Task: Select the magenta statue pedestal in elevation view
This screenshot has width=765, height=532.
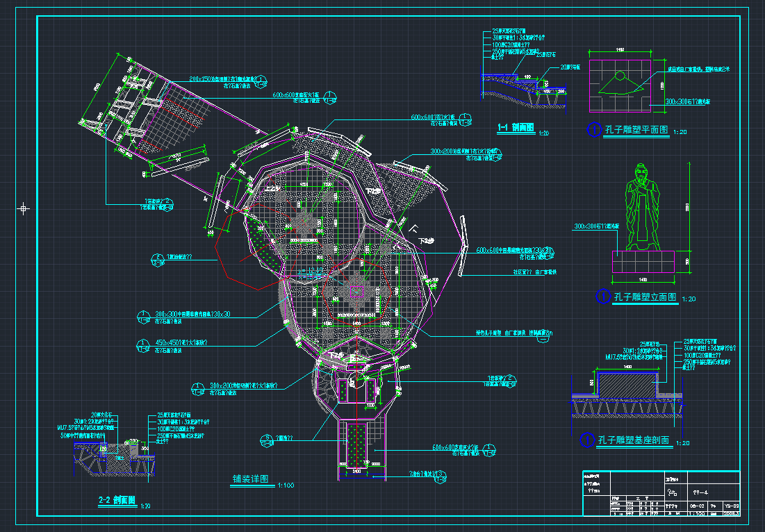Action: click(643, 262)
